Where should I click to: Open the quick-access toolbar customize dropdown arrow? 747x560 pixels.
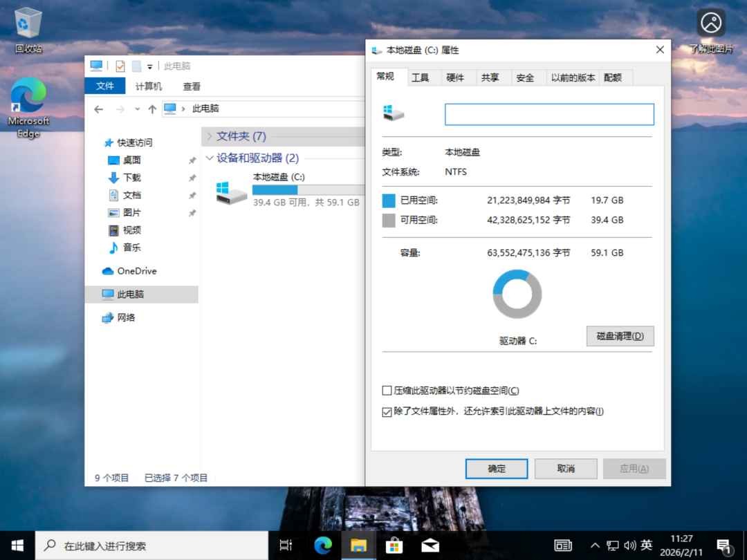(149, 66)
